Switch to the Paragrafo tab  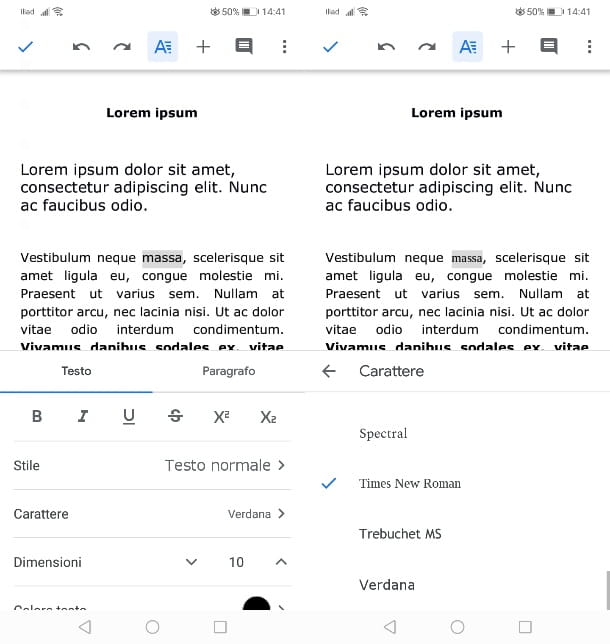click(229, 371)
